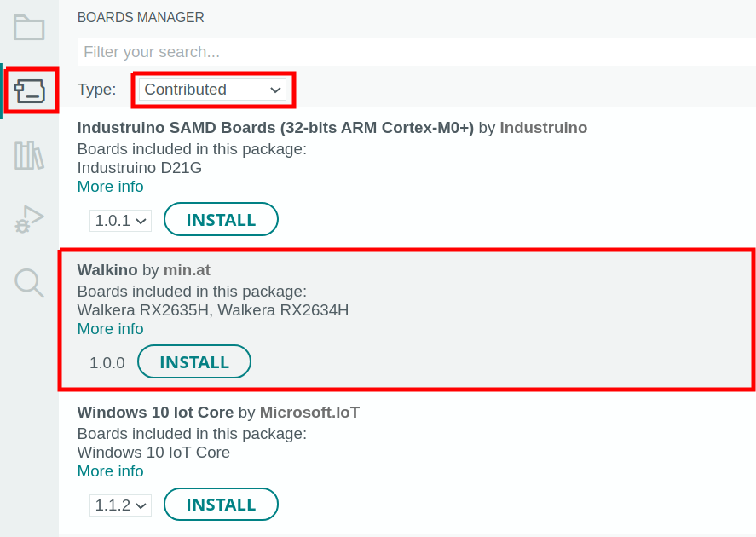The width and height of the screenshot is (756, 537).
Task: Click Walkera RX2635H, Walkera RX2634H text
Action: pos(213,310)
